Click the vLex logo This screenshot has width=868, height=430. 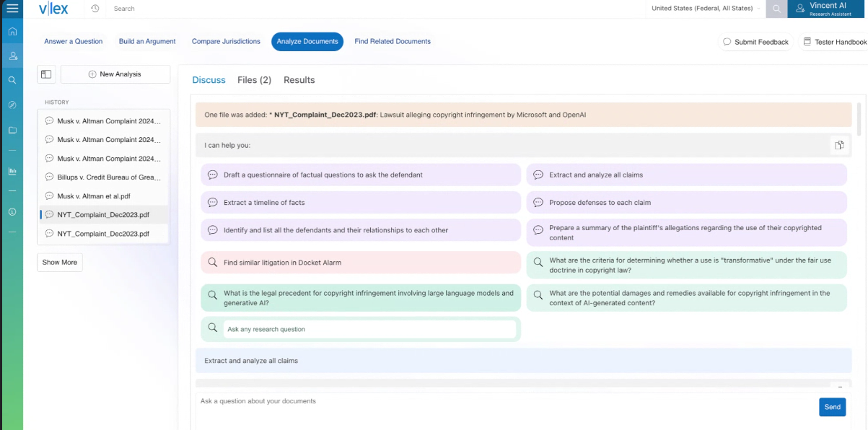(53, 9)
